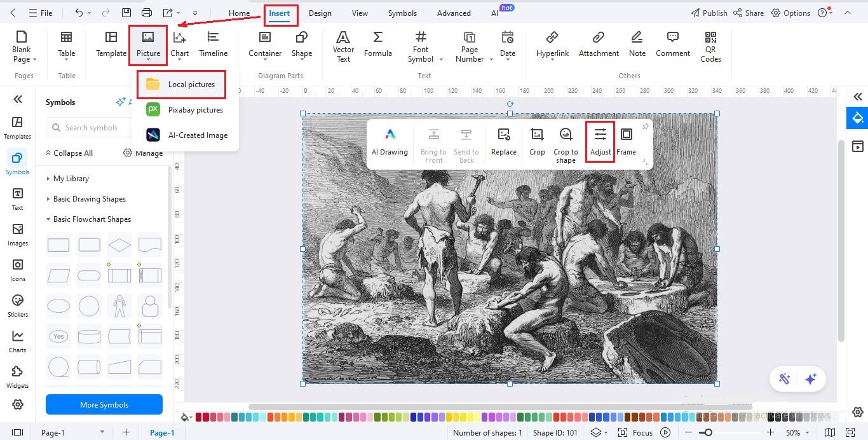Pin the floating picture toolbar
The width and height of the screenshot is (868, 440).
pyautogui.click(x=645, y=127)
